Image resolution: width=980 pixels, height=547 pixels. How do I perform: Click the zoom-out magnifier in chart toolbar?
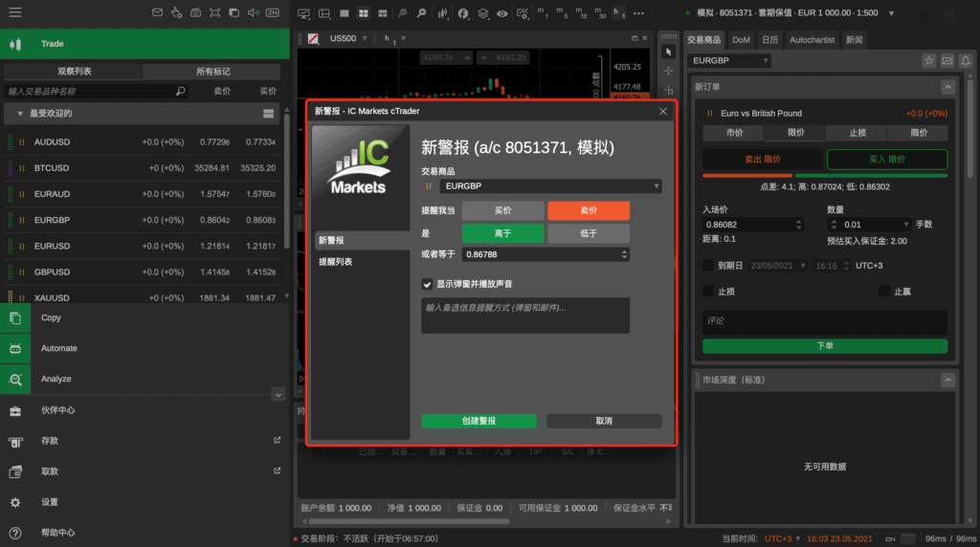[x=403, y=13]
